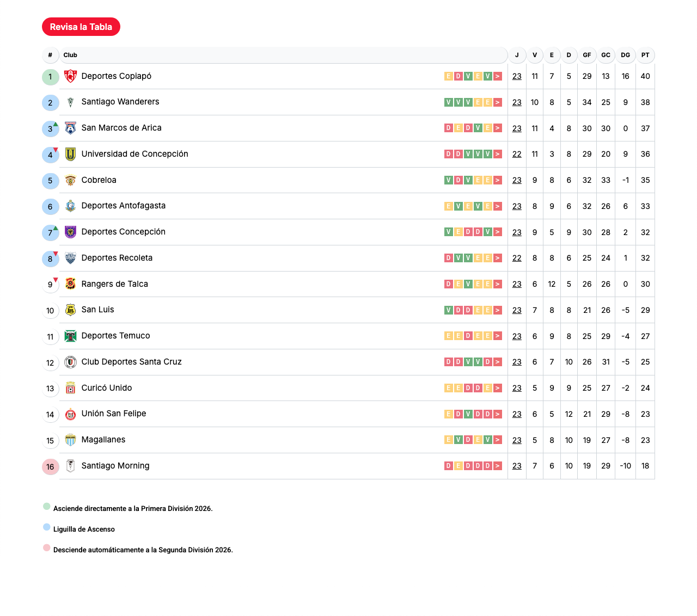This screenshot has width=697, height=616.
Task: Open matches played link for Deportes Copiapó
Action: click(x=517, y=76)
